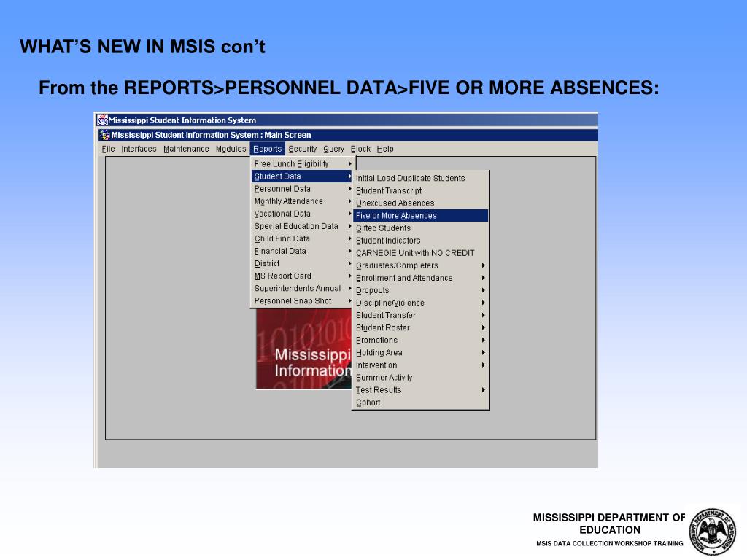Open the Maintenance menu
This screenshot has width=747, height=560.
pos(186,149)
